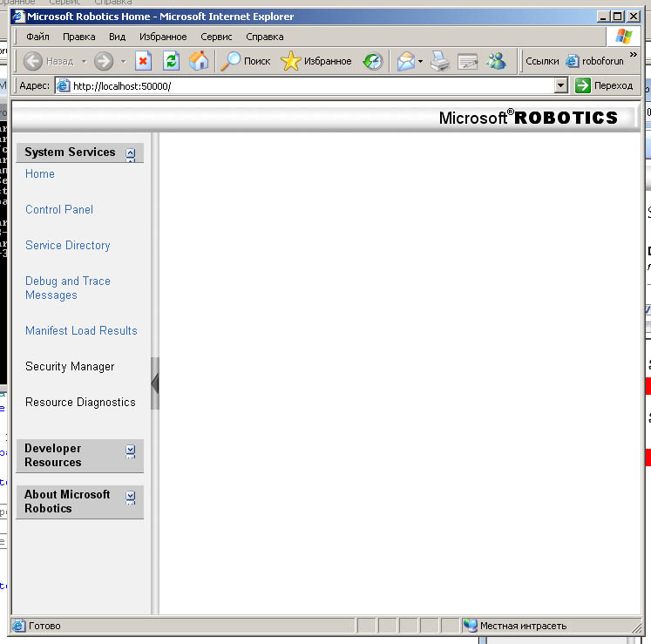Collapse the System Services section
This screenshot has width=651, height=644.
tap(131, 154)
